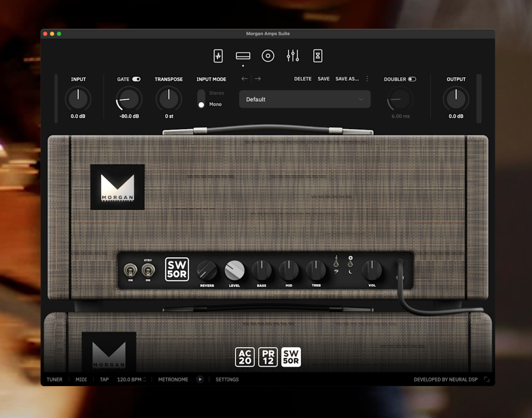The height and width of the screenshot is (418, 532).
Task: Select the amp head section icon
Action: pyautogui.click(x=243, y=56)
